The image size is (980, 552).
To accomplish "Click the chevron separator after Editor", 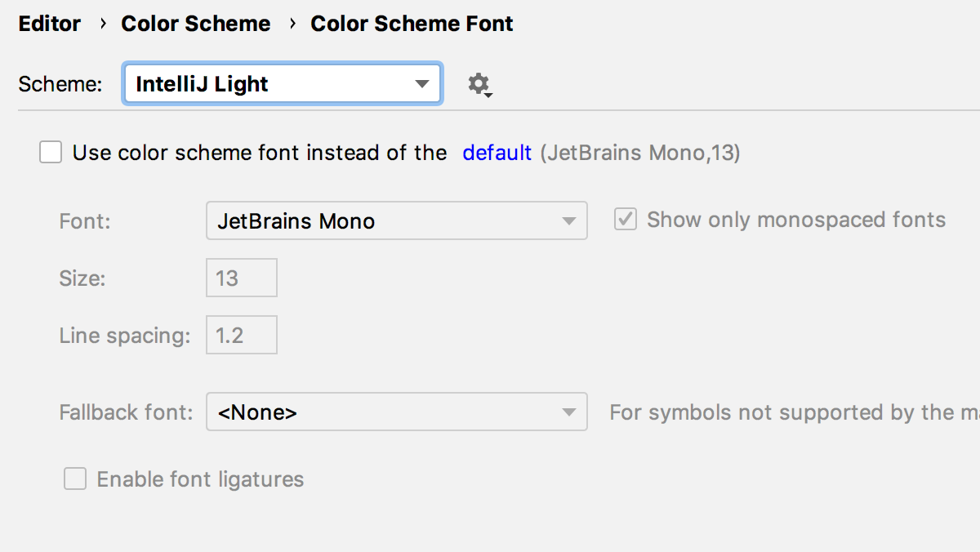I will point(103,24).
